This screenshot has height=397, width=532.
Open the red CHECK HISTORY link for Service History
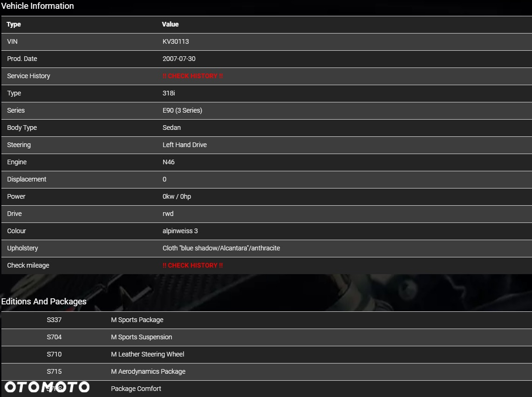click(x=193, y=76)
